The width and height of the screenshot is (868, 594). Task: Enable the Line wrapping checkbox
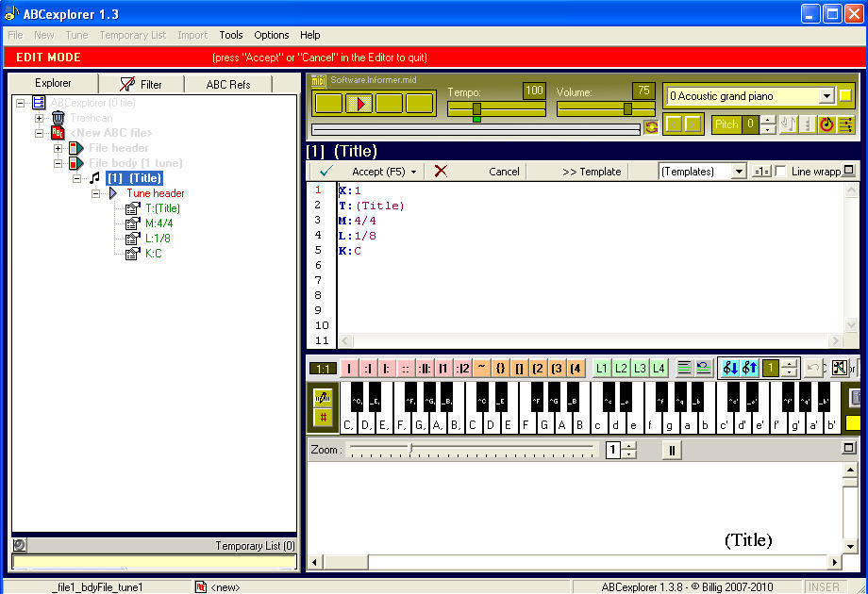[x=780, y=172]
